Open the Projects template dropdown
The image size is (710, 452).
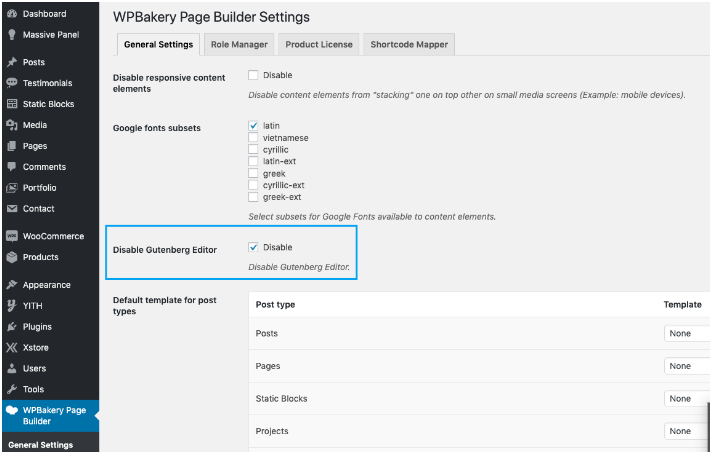click(x=686, y=431)
